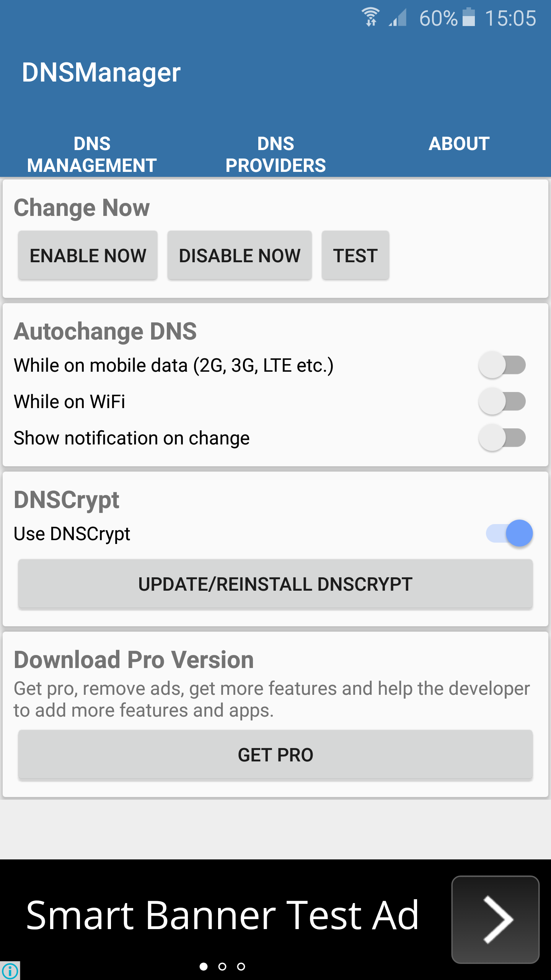551x980 pixels.
Task: Turn on Show notification on change
Action: [502, 438]
